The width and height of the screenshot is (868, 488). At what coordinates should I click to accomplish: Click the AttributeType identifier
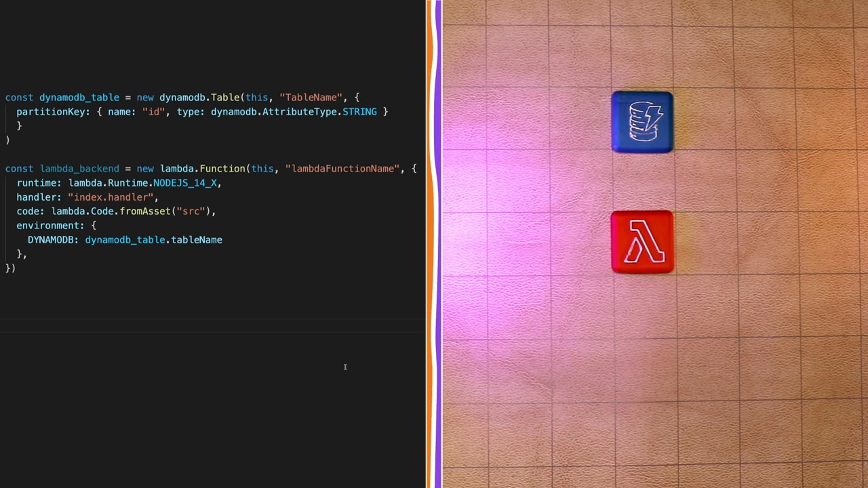pos(299,112)
